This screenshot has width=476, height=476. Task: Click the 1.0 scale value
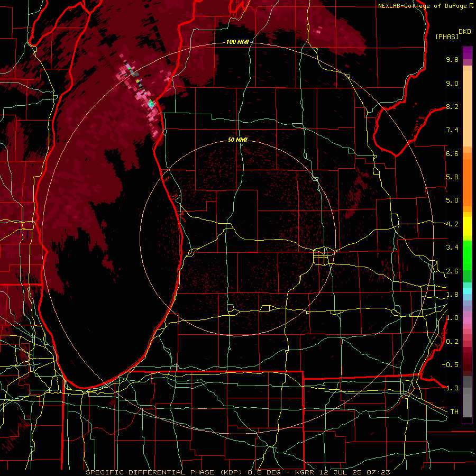(x=452, y=318)
